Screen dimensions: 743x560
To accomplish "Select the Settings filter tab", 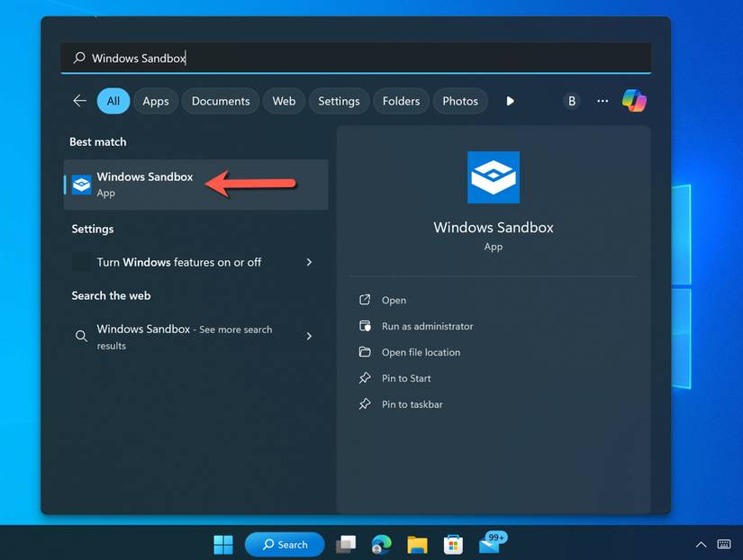I will 339,101.
